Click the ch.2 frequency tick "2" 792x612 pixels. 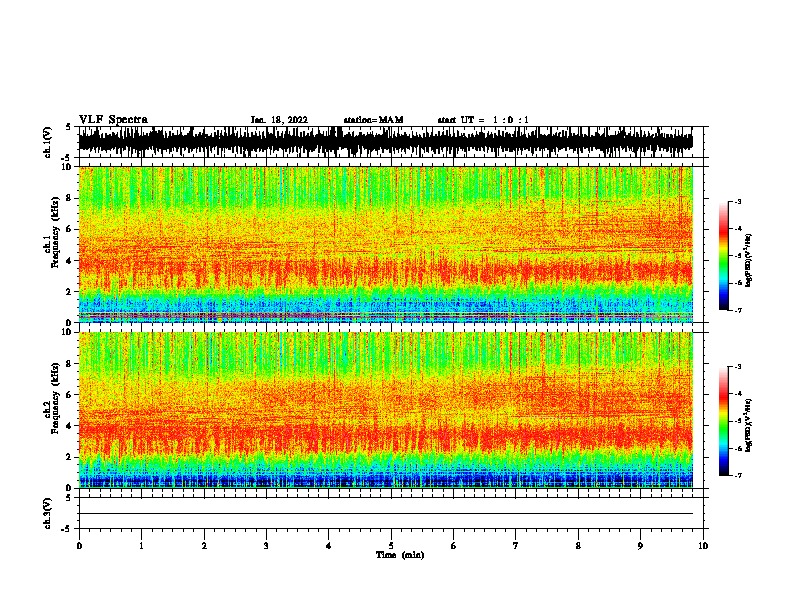pyautogui.click(x=70, y=457)
